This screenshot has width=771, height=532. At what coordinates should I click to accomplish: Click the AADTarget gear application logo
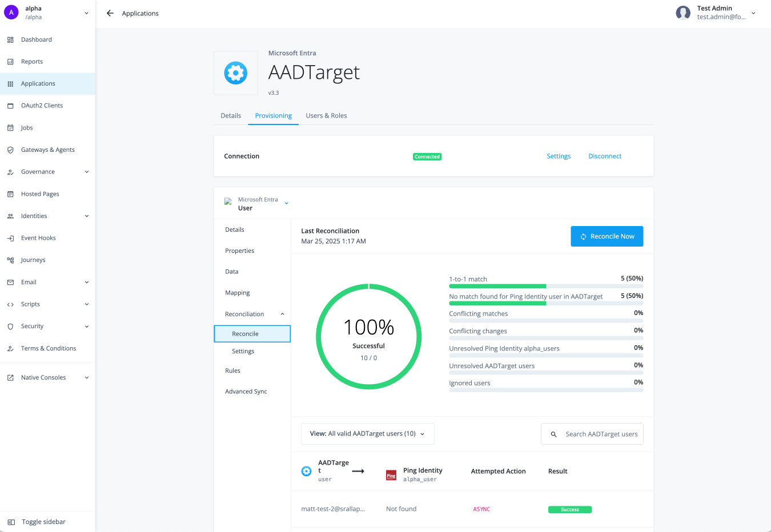pyautogui.click(x=235, y=73)
